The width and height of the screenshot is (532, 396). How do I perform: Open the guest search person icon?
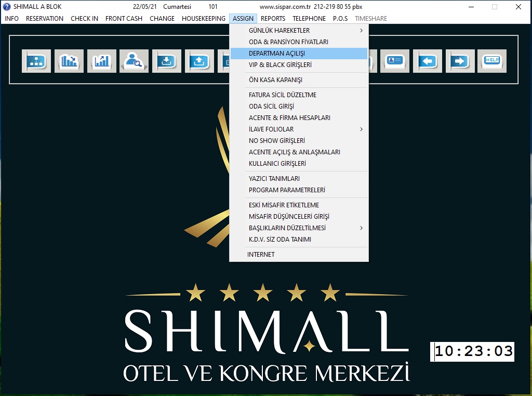(134, 61)
